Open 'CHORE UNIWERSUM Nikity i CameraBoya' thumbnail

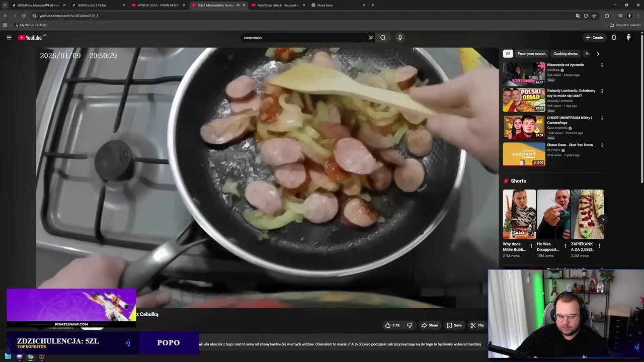coord(524,127)
